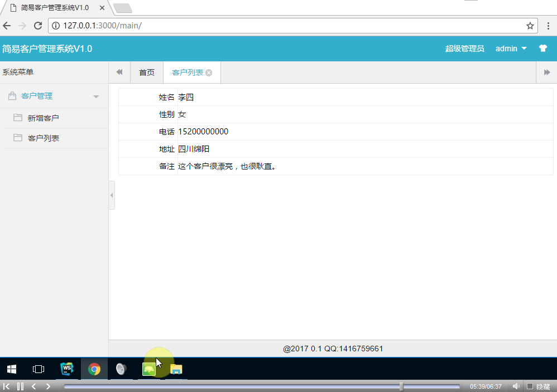Screen dimensions: 557x392
Task: Open the admin user dropdown
Action: click(511, 49)
